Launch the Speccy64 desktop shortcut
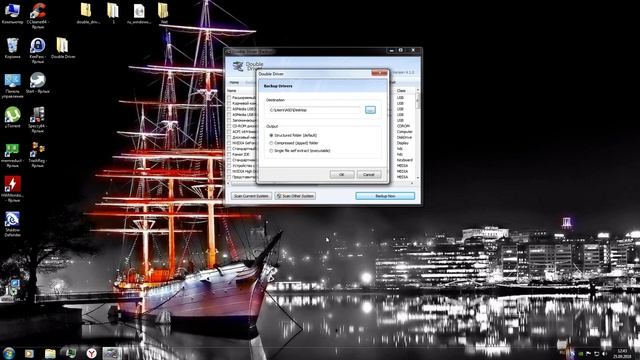640x360 pixels. (x=38, y=120)
